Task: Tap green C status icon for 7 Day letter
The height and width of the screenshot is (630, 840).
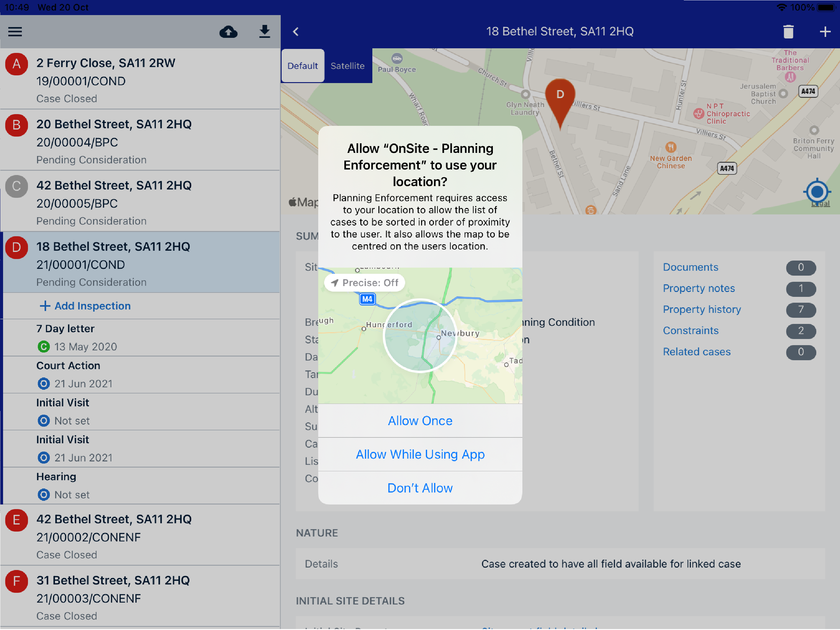Action: [x=44, y=347]
